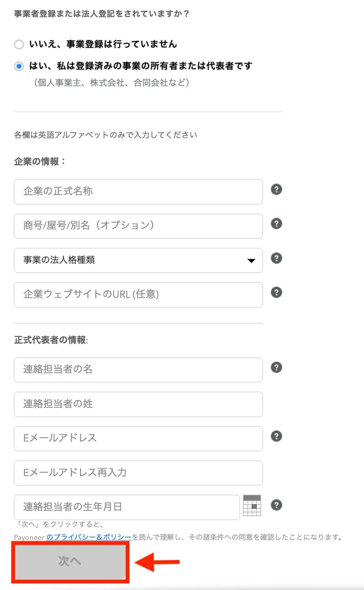View help for 企業ウェブサイトのURL field
Image resolution: width=364 pixels, height=590 pixels.
click(276, 292)
